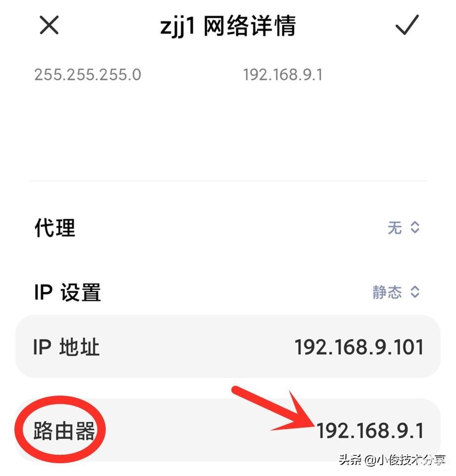Click the 头条 watermark text
Screen dimensions: 456x476
[x=350, y=460]
